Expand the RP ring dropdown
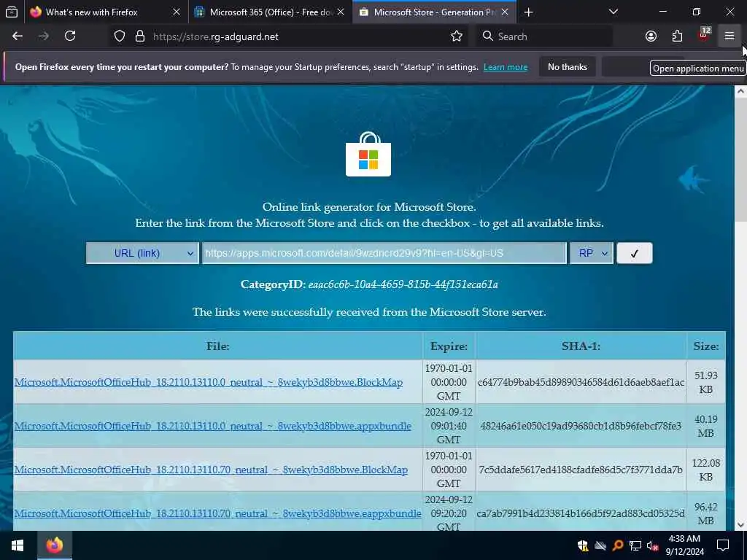This screenshot has height=560, width=747. [591, 253]
